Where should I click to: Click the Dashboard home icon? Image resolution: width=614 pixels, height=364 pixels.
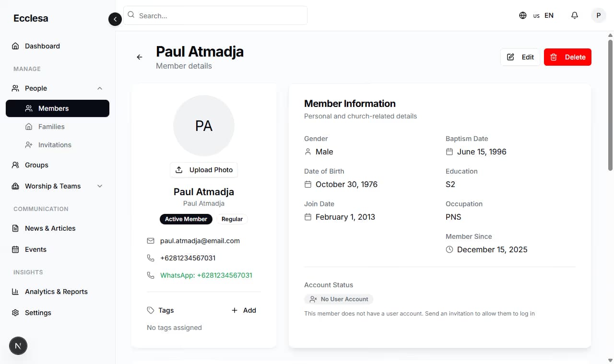pyautogui.click(x=15, y=46)
